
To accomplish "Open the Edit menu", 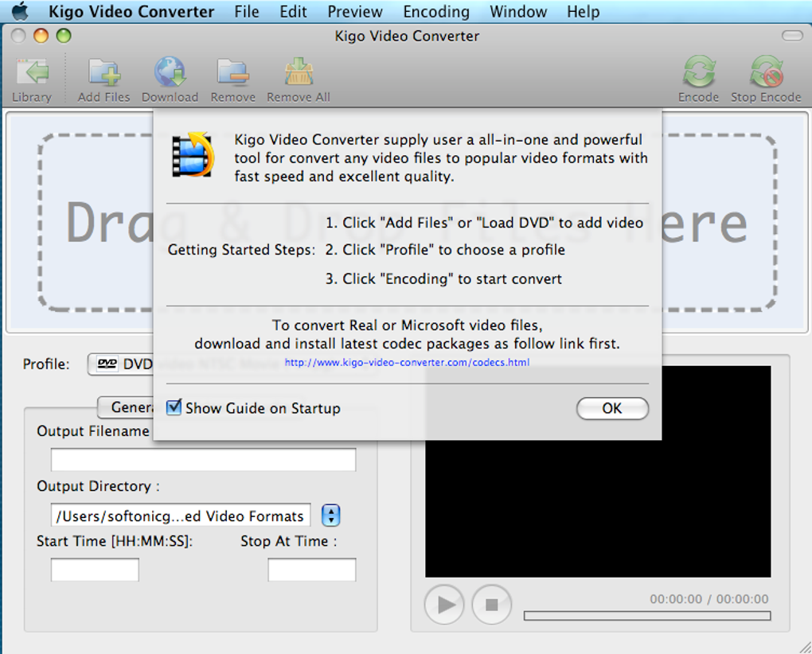I will [293, 11].
